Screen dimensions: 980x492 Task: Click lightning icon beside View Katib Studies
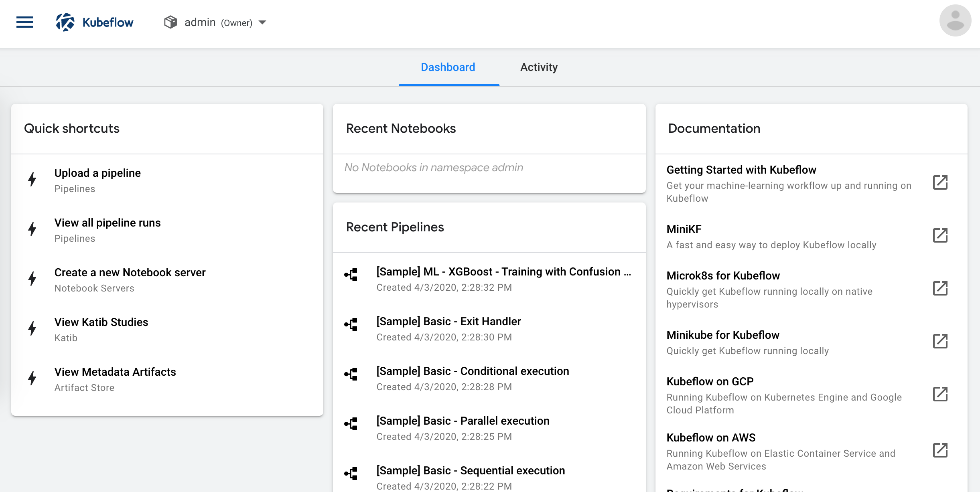click(32, 328)
